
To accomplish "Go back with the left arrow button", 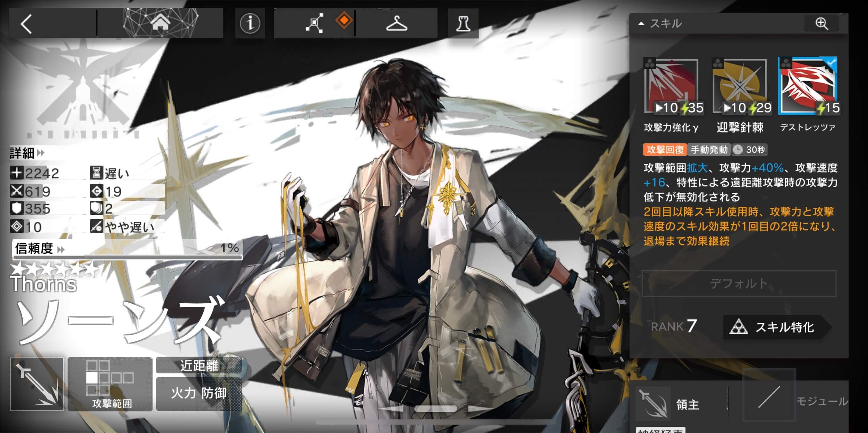I will tap(26, 24).
